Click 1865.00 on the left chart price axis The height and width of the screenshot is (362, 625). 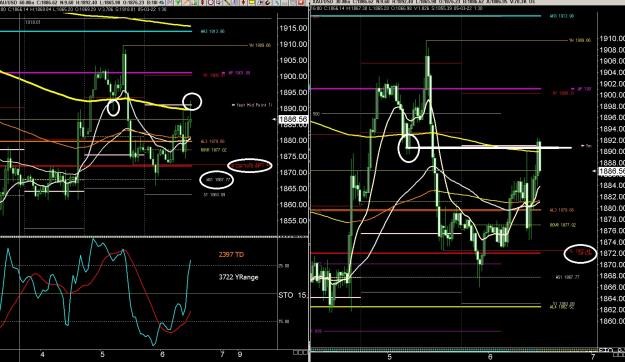tap(293, 188)
